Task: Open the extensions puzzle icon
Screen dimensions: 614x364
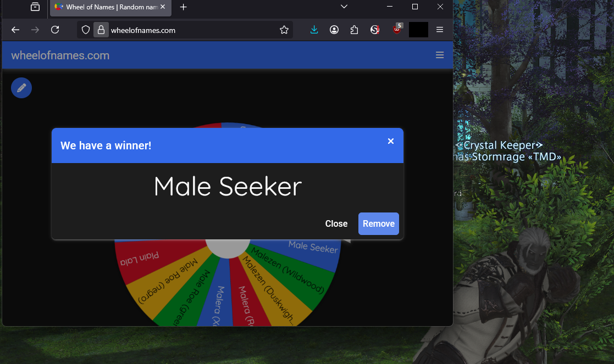Action: pyautogui.click(x=354, y=30)
